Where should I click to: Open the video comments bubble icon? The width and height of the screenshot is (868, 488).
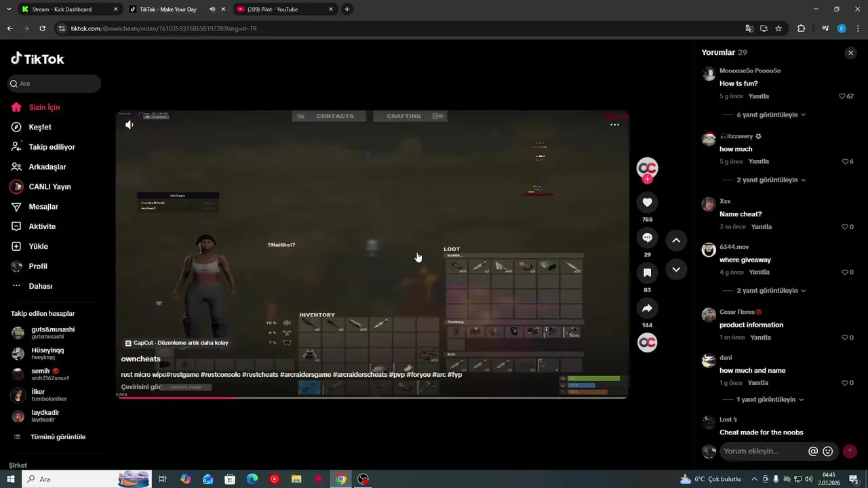click(647, 237)
